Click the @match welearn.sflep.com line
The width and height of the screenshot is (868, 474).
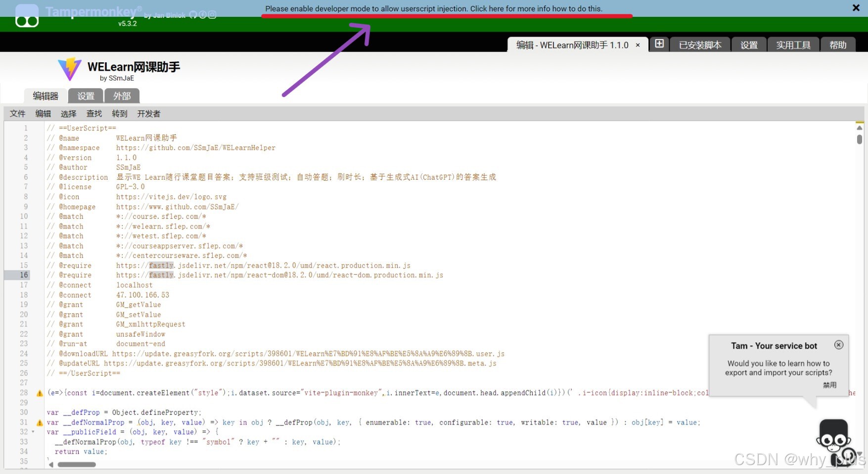(x=129, y=226)
